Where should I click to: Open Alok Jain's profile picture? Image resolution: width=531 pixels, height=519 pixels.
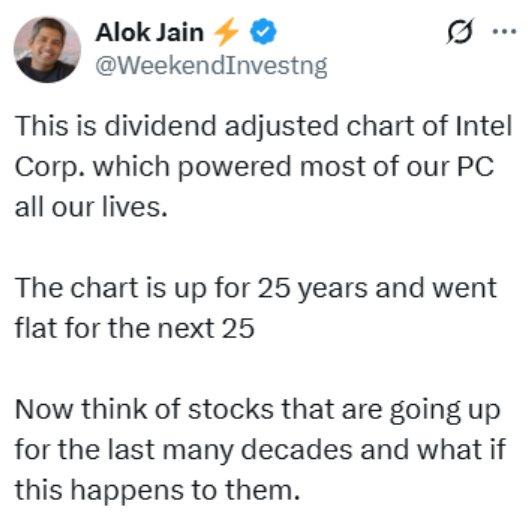47,50
